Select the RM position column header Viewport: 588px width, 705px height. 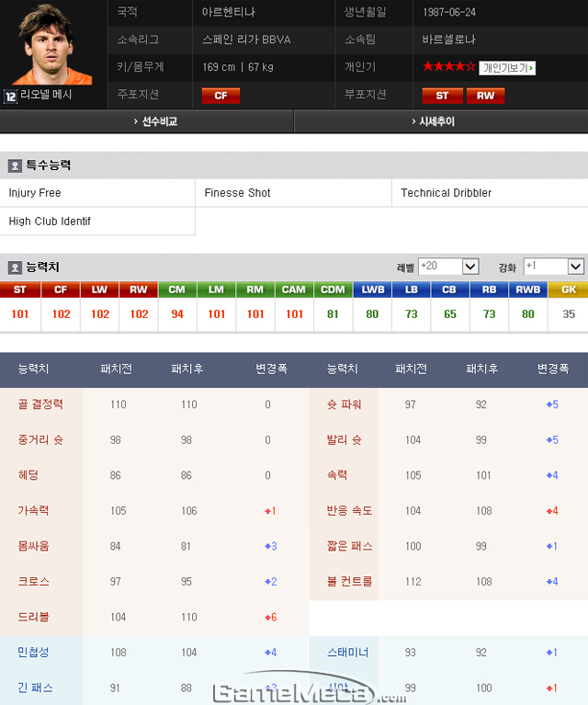coord(255,290)
